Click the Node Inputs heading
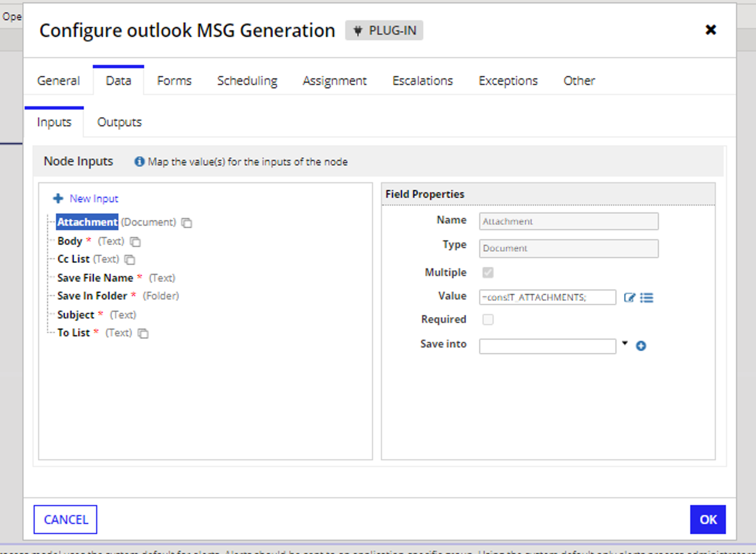This screenshot has height=554, width=756. [x=78, y=161]
